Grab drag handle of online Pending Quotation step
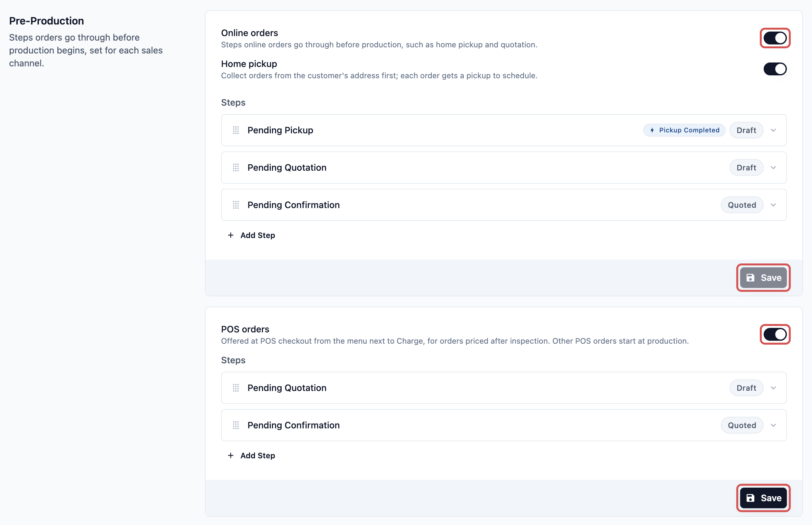This screenshot has height=525, width=812. point(236,168)
